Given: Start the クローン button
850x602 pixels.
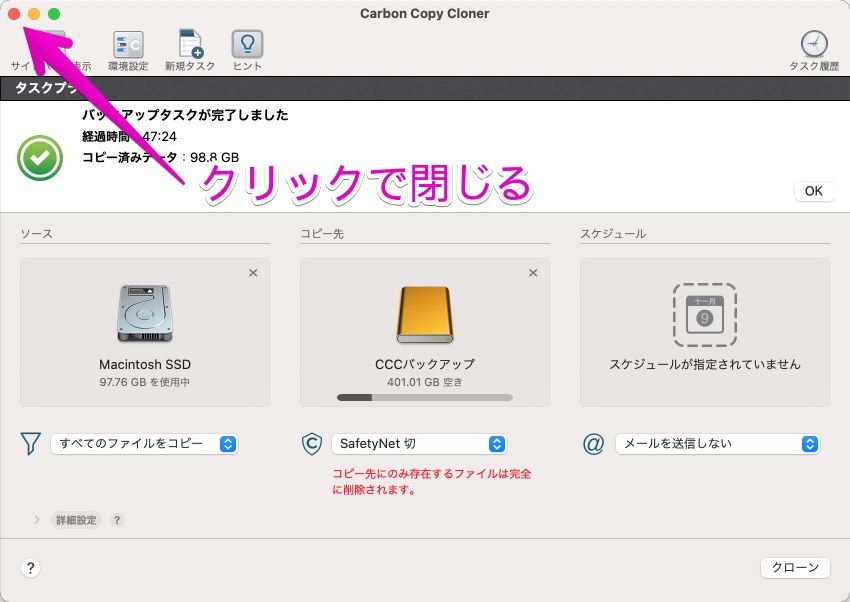Looking at the screenshot, I should tap(795, 567).
